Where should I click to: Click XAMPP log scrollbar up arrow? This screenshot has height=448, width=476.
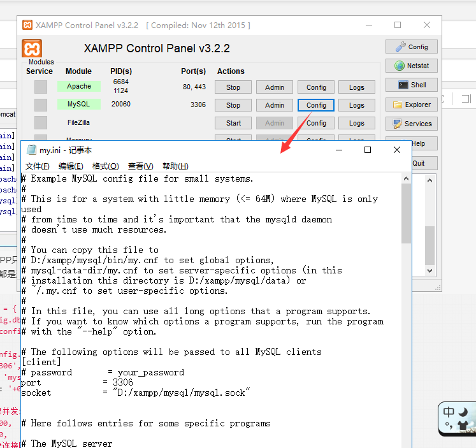(x=429, y=180)
